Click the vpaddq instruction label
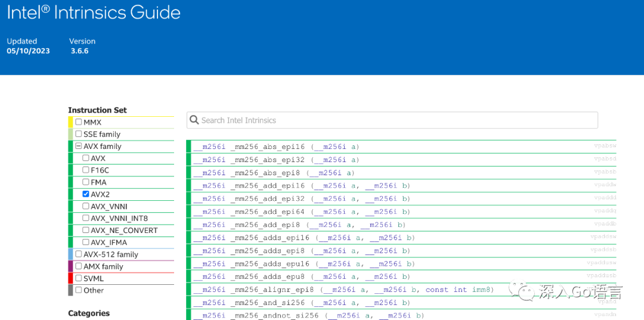The image size is (644, 320). (605, 211)
